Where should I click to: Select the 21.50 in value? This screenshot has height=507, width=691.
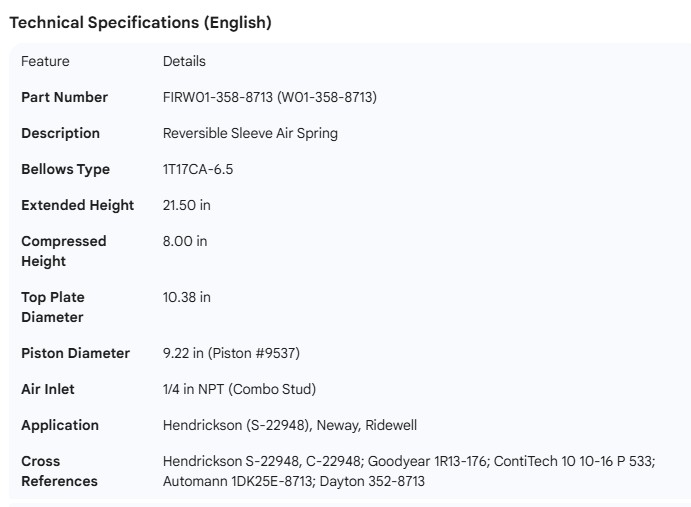[187, 205]
